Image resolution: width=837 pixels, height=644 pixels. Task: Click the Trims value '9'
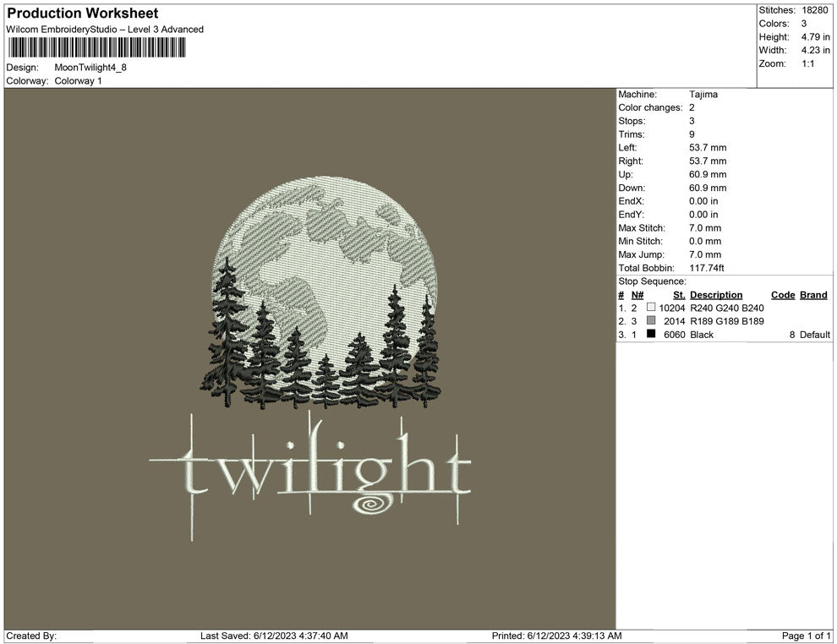(692, 134)
